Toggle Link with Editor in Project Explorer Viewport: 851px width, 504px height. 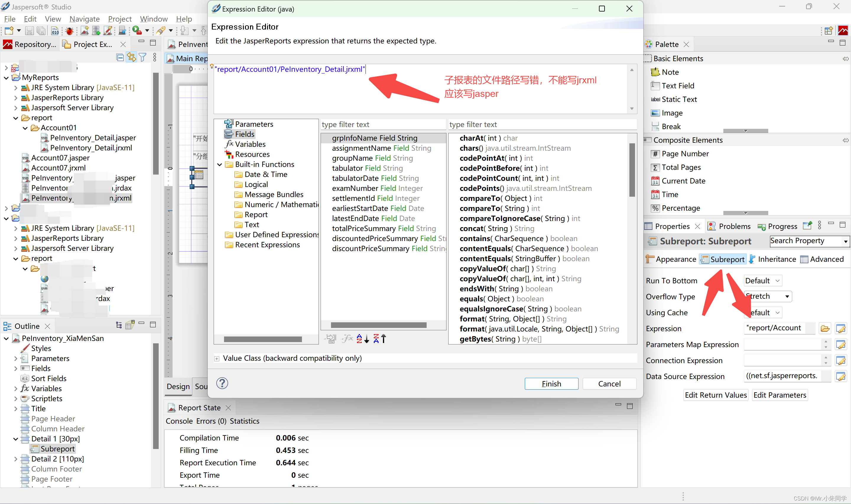coord(131,57)
